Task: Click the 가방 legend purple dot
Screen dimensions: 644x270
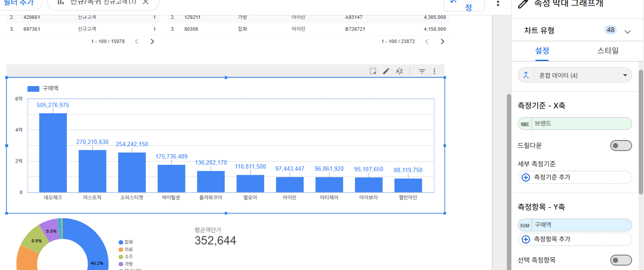Action: [x=120, y=264]
